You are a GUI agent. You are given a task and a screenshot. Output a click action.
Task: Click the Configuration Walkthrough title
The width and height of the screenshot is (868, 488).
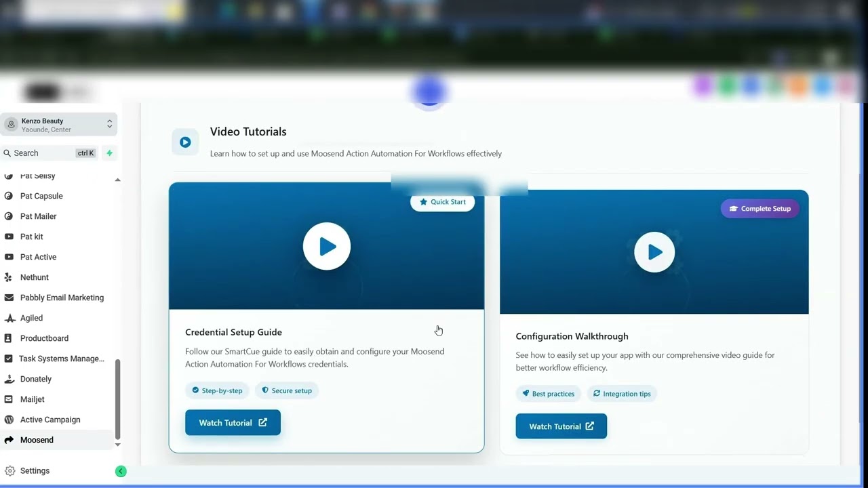click(x=572, y=336)
